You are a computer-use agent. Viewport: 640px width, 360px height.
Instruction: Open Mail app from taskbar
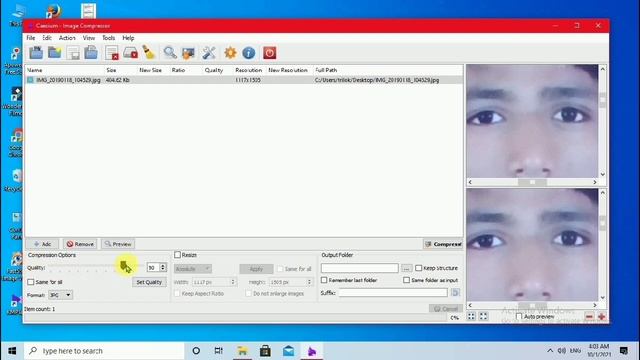pyautogui.click(x=289, y=351)
